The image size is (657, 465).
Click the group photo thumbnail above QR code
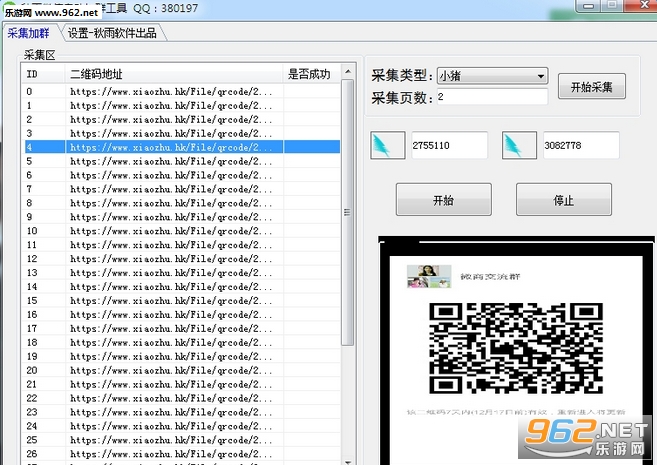pos(429,276)
